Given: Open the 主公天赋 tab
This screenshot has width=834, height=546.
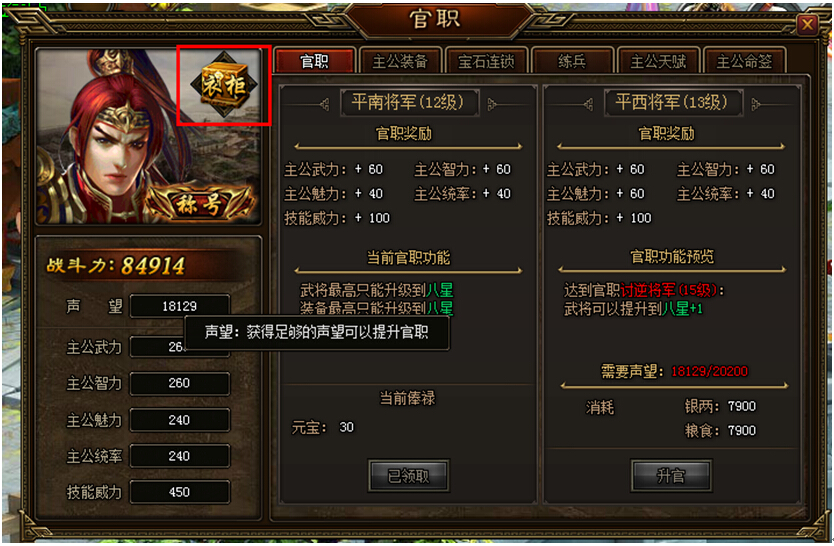Looking at the screenshot, I should pos(658,61).
